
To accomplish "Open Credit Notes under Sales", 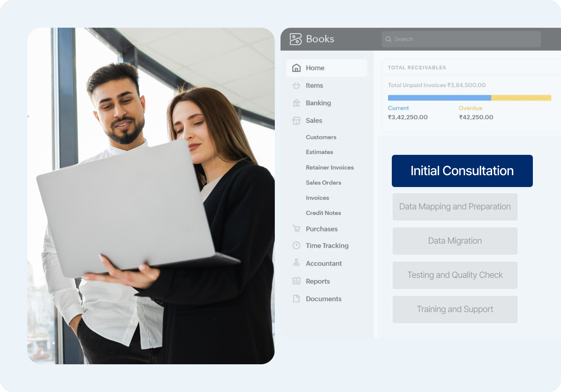I will 323,213.
